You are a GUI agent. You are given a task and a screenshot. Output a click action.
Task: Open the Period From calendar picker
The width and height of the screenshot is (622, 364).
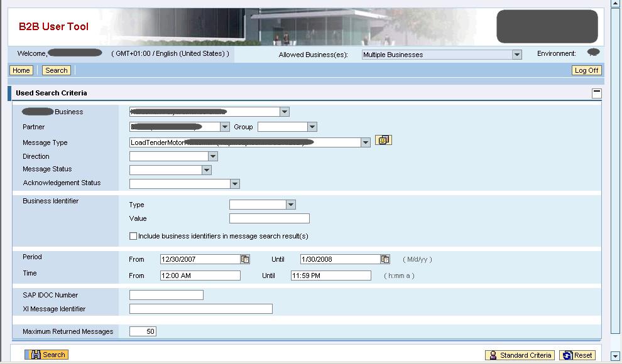tap(245, 259)
